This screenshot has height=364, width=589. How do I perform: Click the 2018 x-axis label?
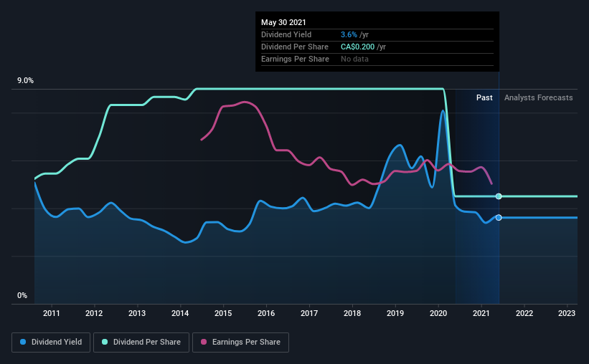click(x=352, y=313)
